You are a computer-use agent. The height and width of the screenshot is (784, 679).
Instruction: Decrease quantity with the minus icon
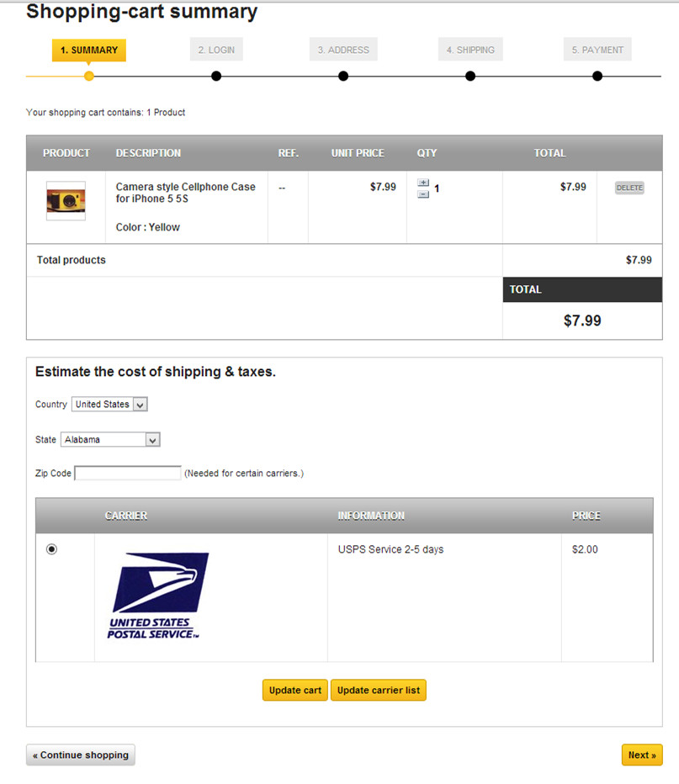(423, 194)
